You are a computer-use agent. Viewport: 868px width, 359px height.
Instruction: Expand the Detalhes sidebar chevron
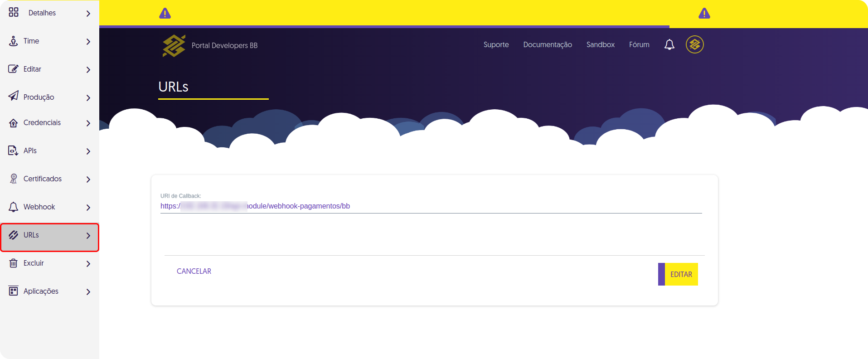pyautogui.click(x=88, y=14)
